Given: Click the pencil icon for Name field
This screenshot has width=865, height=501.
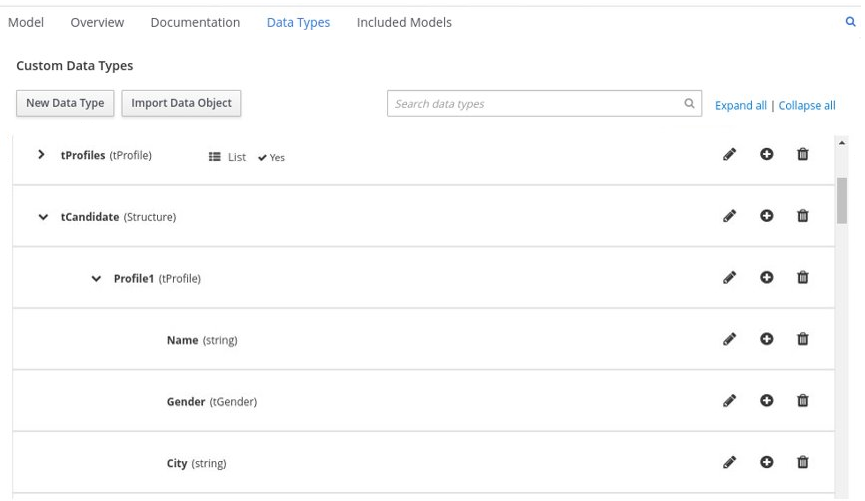Looking at the screenshot, I should (x=730, y=340).
